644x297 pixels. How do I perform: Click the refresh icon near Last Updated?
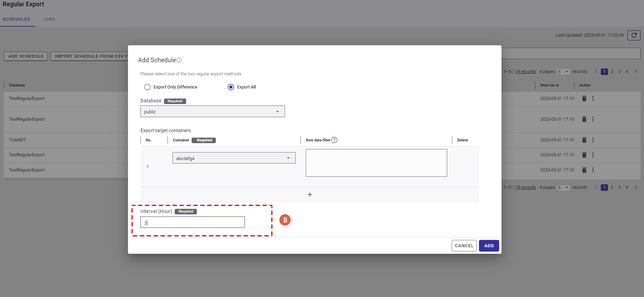coord(634,35)
